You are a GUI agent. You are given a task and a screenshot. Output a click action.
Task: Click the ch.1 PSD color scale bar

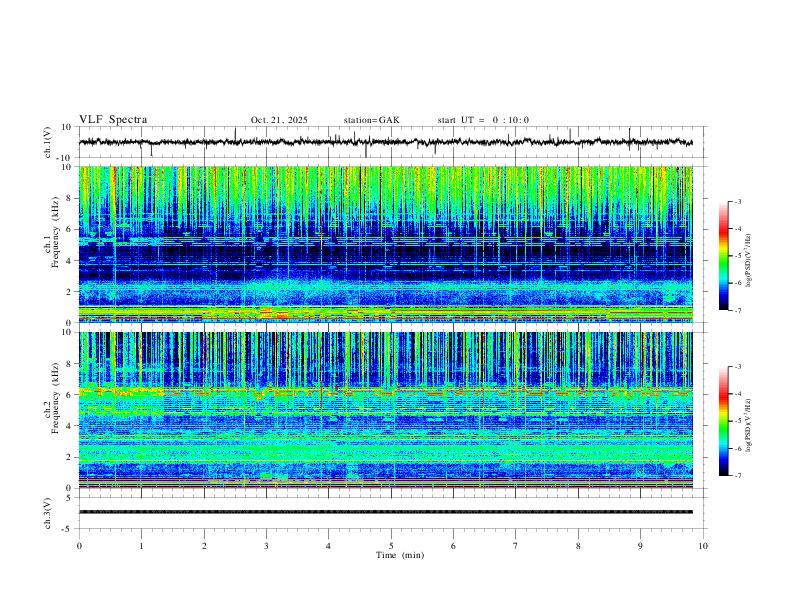(723, 256)
